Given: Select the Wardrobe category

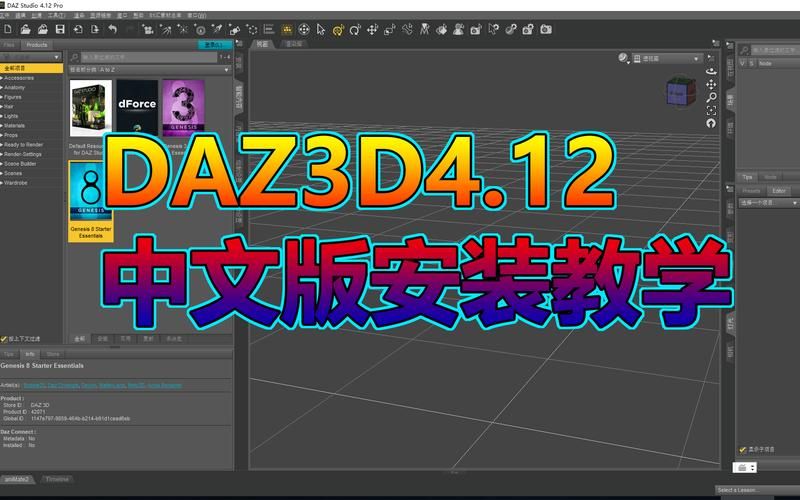Looking at the screenshot, I should (x=31, y=183).
